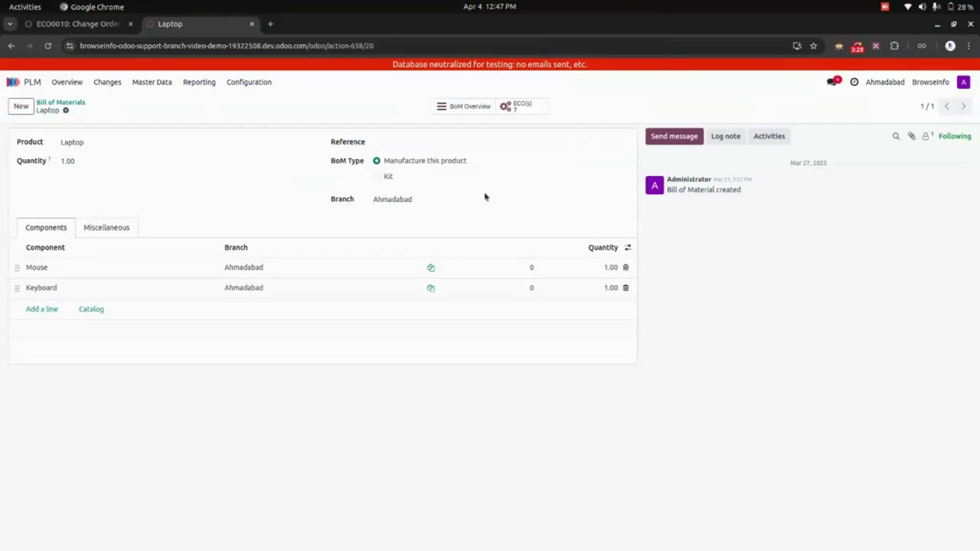
Task: Open Activities in chatter
Action: tap(769, 136)
